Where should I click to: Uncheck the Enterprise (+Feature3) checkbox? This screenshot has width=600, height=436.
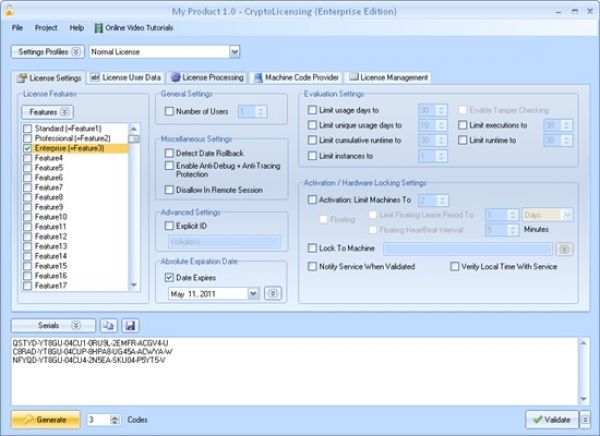coord(28,148)
